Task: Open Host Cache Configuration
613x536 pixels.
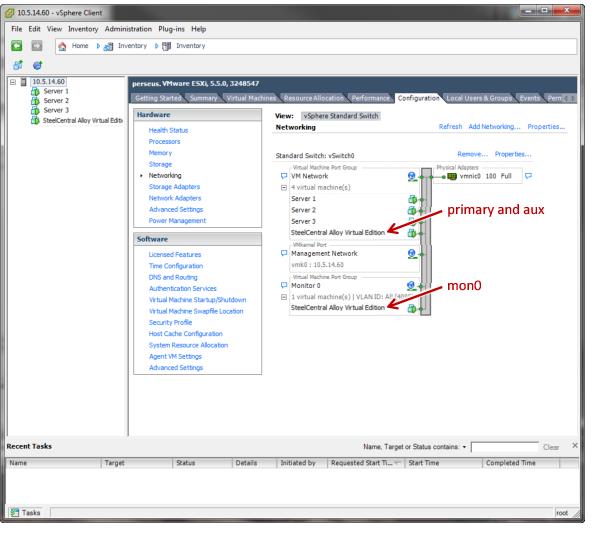Action: [x=185, y=334]
